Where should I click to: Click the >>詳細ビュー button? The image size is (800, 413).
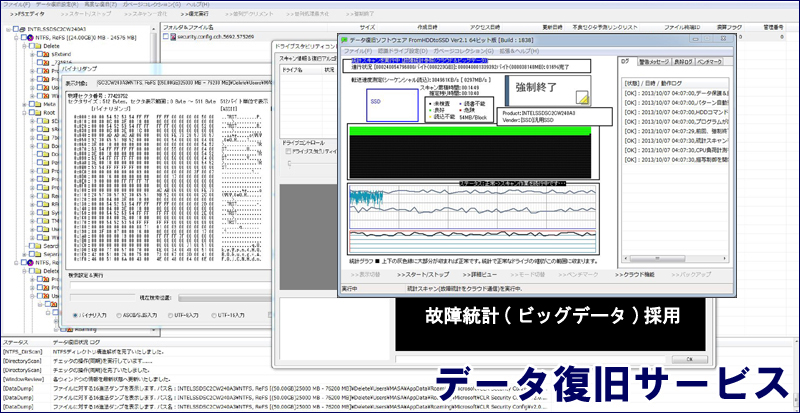tap(478, 275)
